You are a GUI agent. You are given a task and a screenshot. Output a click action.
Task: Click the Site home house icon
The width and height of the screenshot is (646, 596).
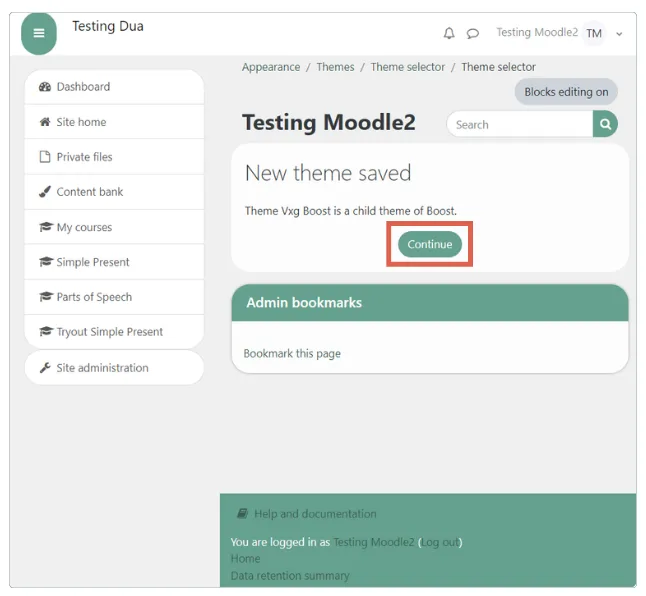(45, 122)
